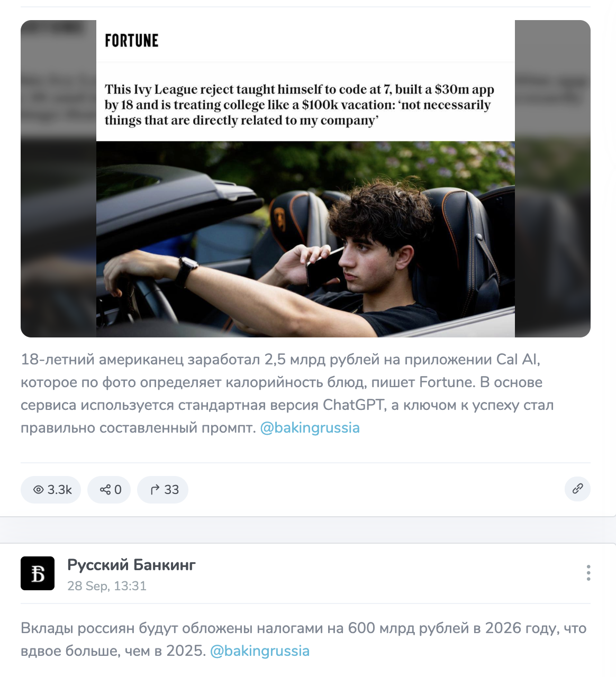Follow the @bakingrussia link in the deposits tax post
616x677 pixels.
(x=260, y=651)
